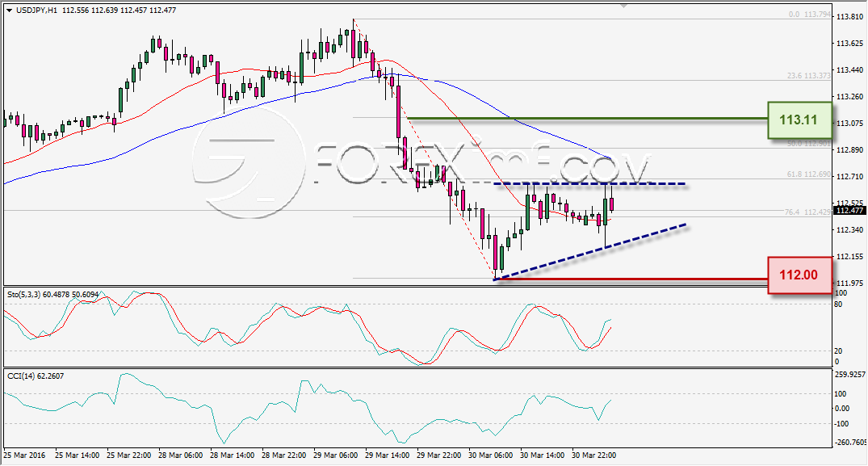868x466 pixels.
Task: Click the 30 Mar 22:00 time label
Action: (593, 455)
